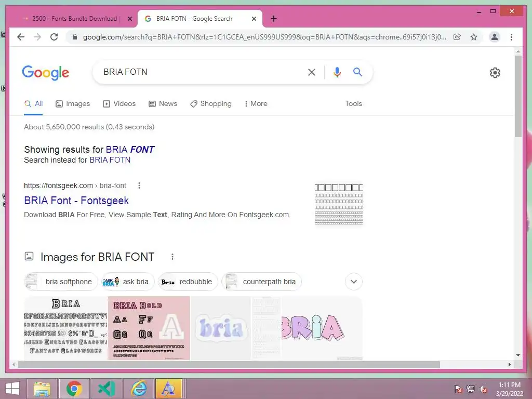
Task: Open search Tools options
Action: tap(353, 104)
